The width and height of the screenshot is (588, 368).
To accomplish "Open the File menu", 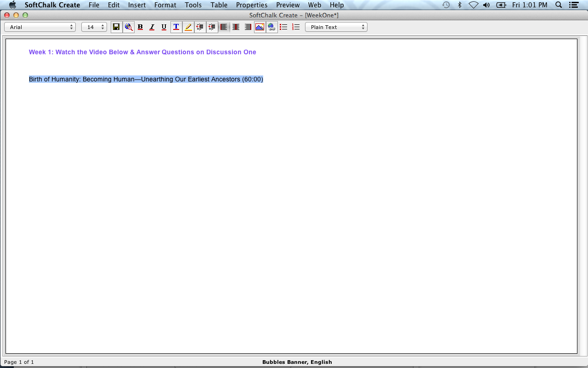I will click(x=94, y=5).
